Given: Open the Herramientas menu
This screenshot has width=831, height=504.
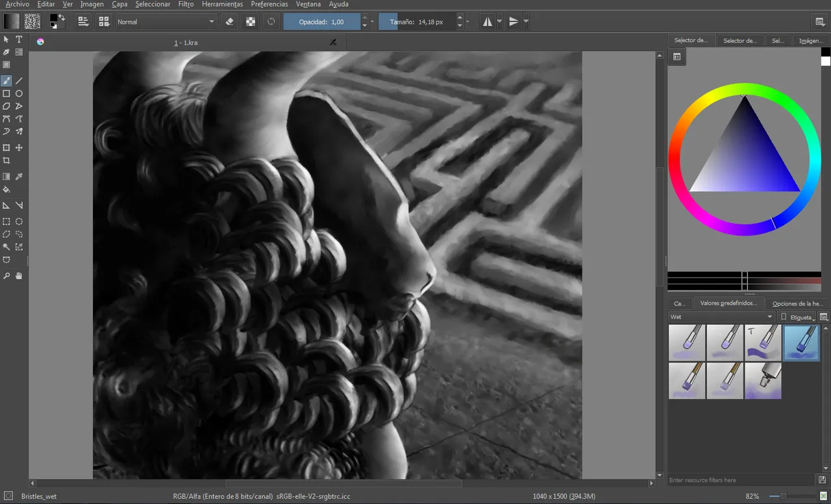Looking at the screenshot, I should coord(222,4).
